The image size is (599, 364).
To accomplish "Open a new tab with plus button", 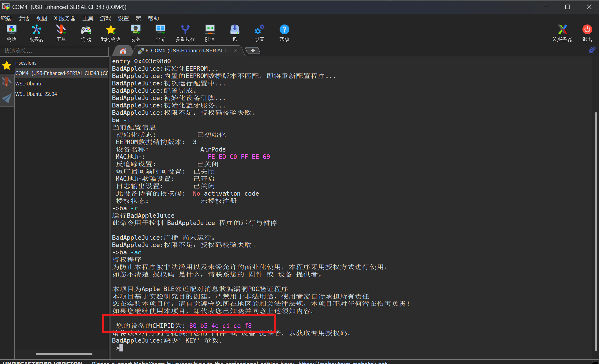I will 253,51.
